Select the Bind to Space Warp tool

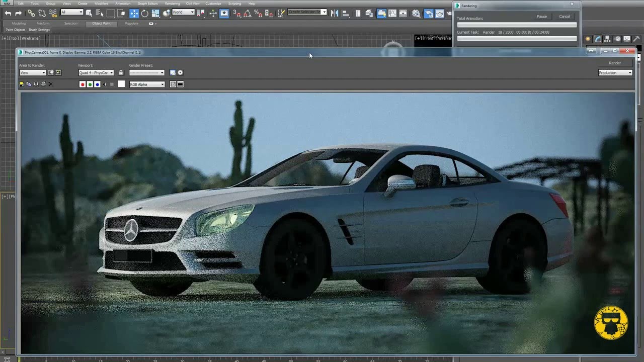[x=53, y=13]
